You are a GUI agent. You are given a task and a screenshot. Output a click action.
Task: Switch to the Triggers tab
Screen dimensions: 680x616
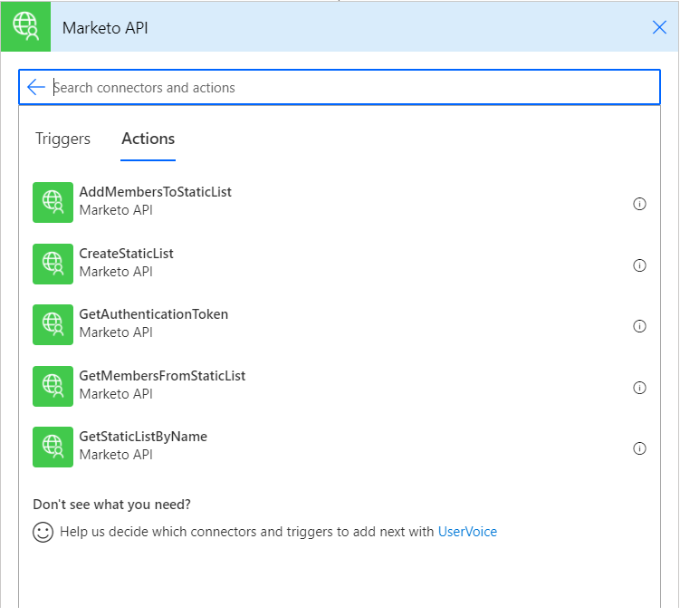pos(62,139)
